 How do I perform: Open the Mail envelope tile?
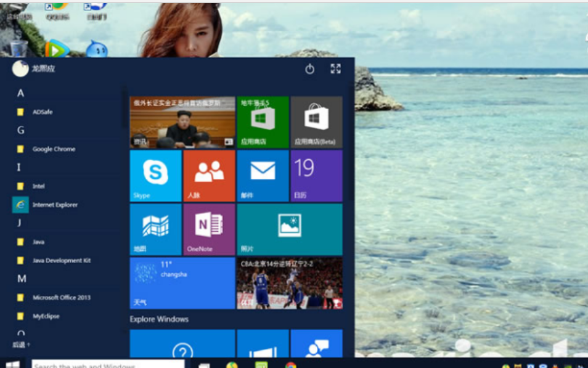click(263, 176)
